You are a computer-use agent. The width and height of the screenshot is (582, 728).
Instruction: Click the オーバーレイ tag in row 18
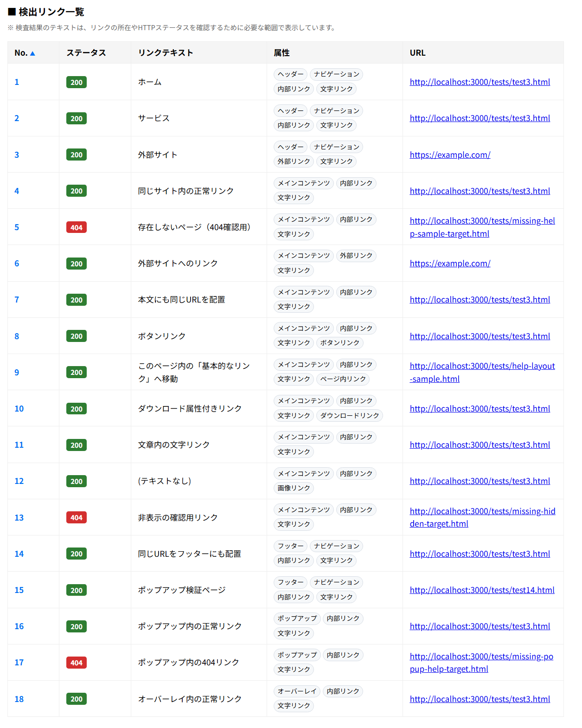point(297,691)
